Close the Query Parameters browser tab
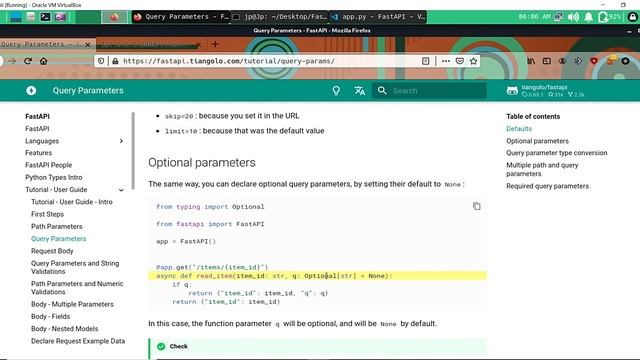 click(87, 44)
